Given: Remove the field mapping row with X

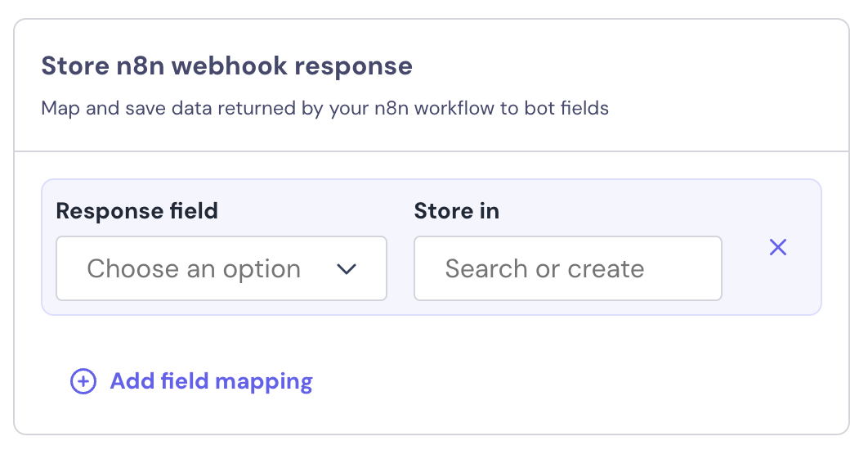Looking at the screenshot, I should [x=778, y=247].
